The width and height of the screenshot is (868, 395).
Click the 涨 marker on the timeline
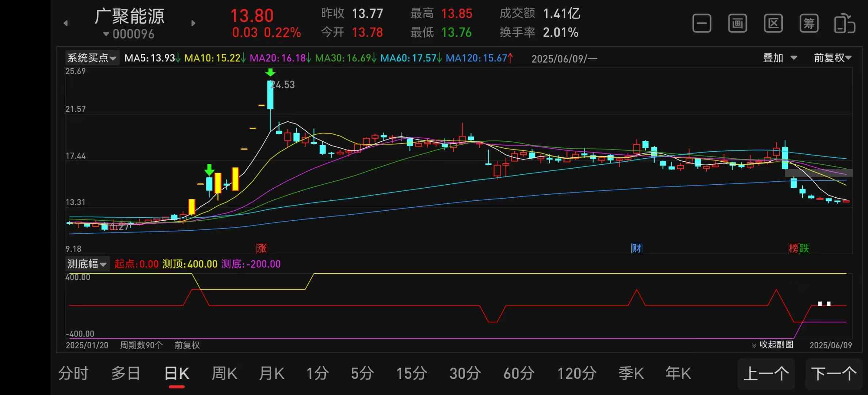pyautogui.click(x=262, y=248)
